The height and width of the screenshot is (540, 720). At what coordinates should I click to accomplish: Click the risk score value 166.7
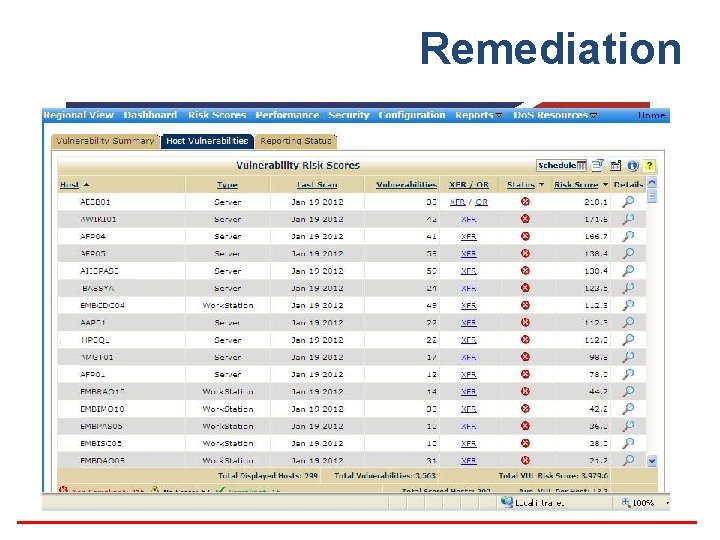point(596,237)
